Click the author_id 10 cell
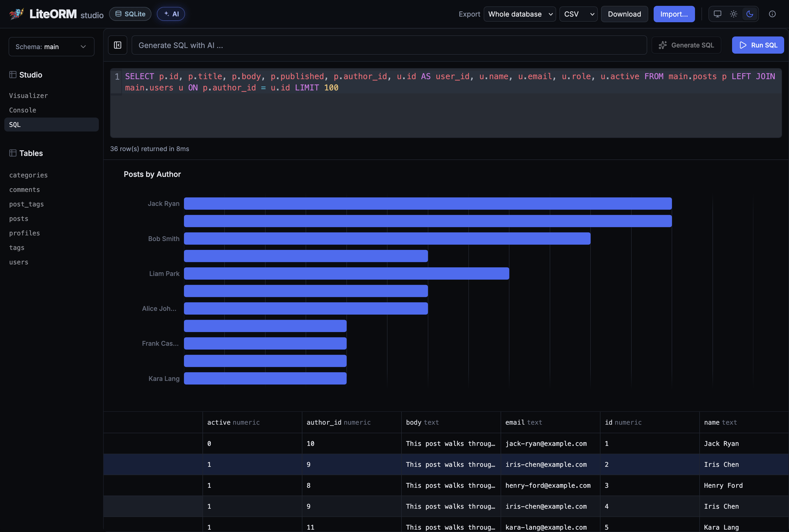 point(351,444)
